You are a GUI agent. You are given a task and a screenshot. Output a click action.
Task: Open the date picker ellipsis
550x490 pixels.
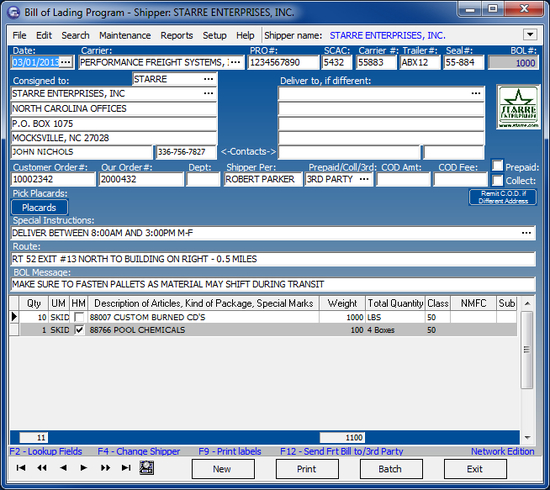coord(66,62)
